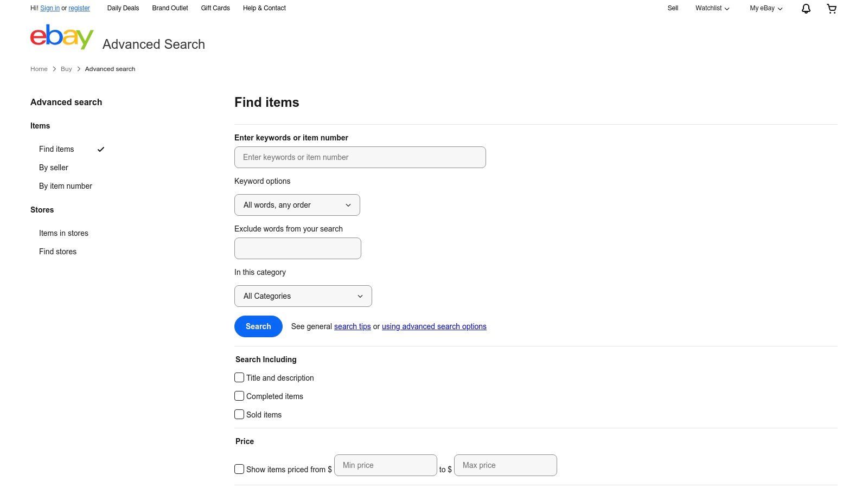Click the register link
Screen dimensions: 868x488
79,8
